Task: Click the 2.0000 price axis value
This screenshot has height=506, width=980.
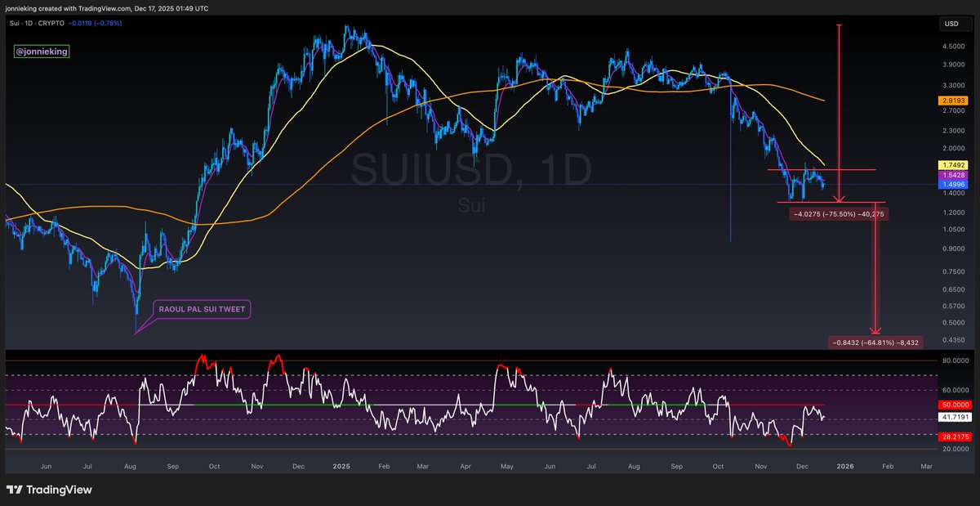Action: tap(954, 149)
